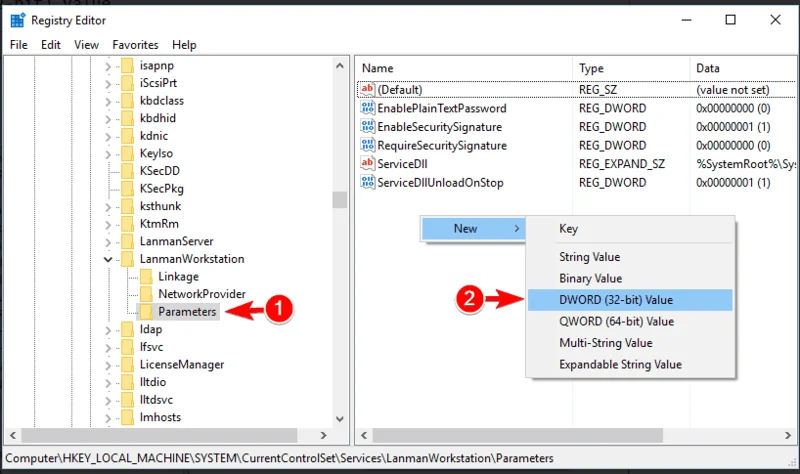
Task: Choose Binary Value from the New submenu
Action: (x=630, y=278)
